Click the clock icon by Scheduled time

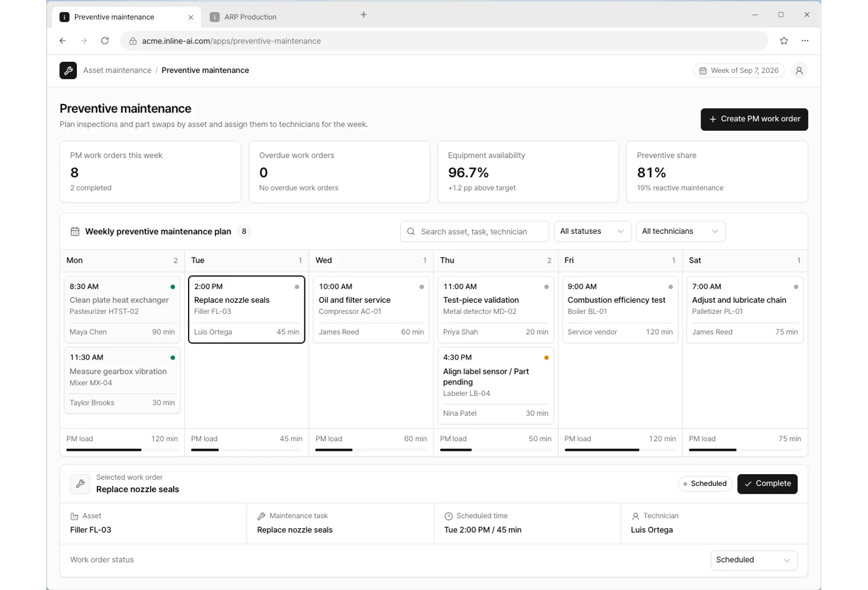click(x=448, y=517)
